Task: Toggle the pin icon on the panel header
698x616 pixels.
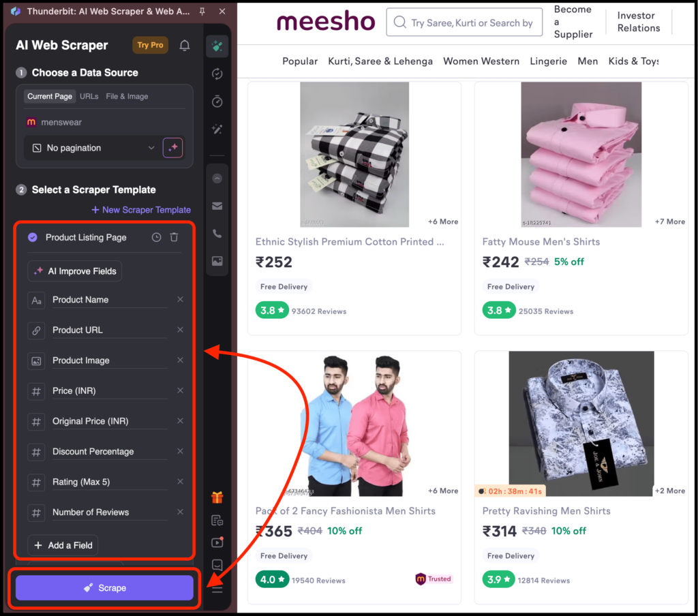Action: tap(203, 11)
